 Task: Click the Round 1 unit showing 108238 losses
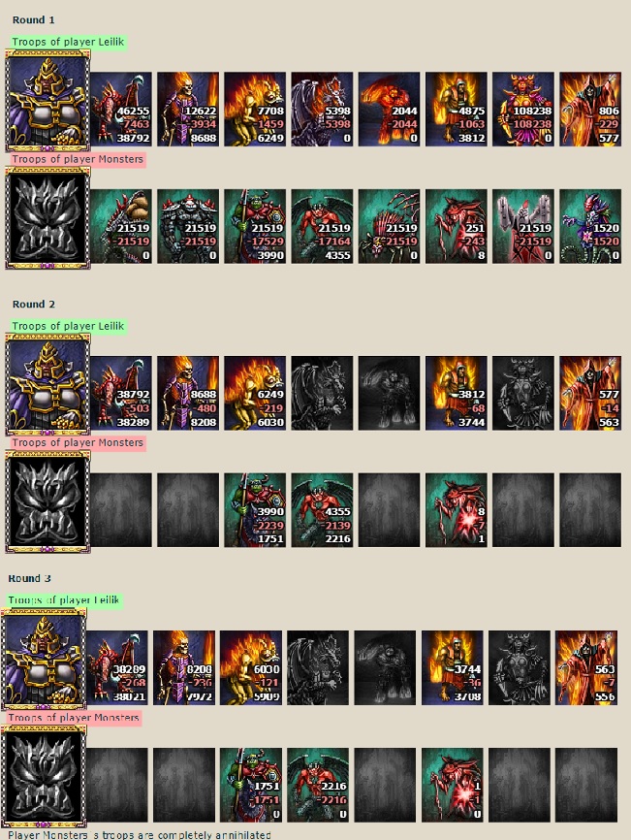pyautogui.click(x=522, y=110)
